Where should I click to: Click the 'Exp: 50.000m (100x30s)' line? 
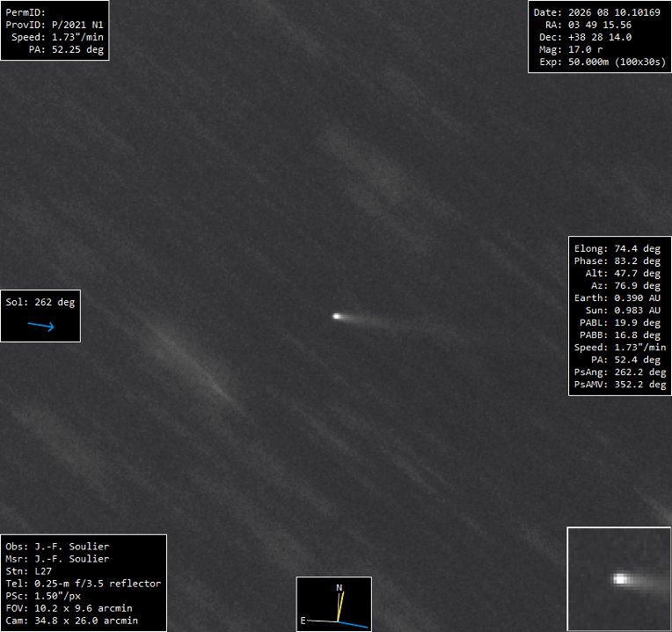pos(603,62)
